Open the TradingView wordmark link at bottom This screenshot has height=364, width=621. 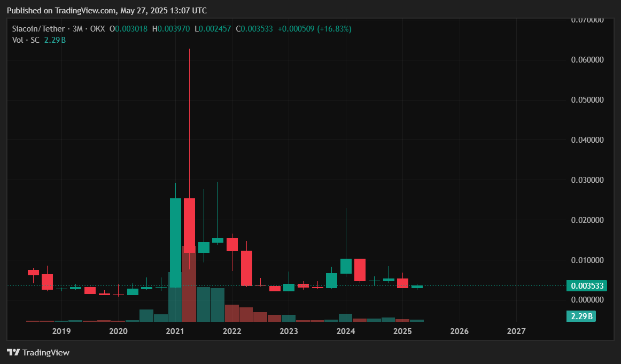45,352
